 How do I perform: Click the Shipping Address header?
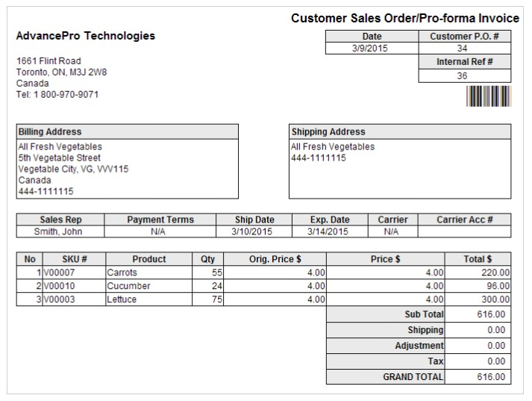tap(328, 131)
